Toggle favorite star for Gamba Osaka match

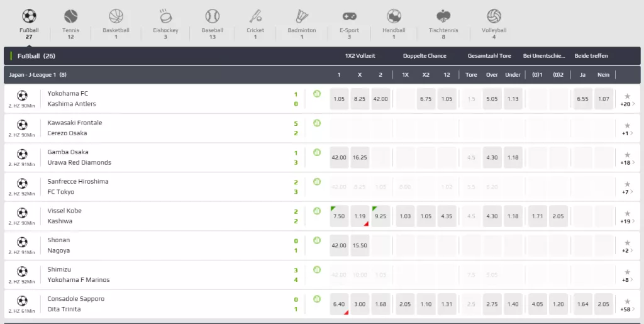click(627, 154)
